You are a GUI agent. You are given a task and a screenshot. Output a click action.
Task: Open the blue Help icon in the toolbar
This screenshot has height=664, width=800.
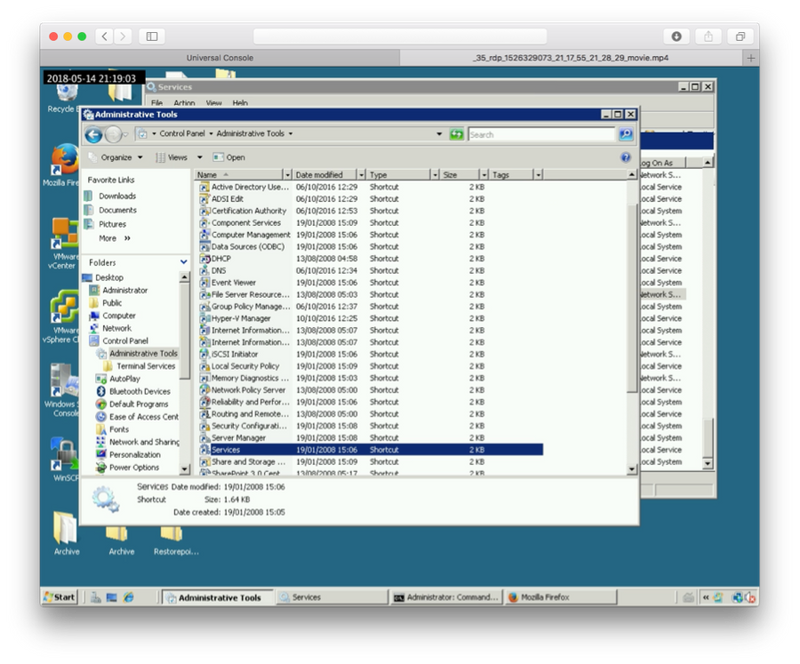click(626, 157)
